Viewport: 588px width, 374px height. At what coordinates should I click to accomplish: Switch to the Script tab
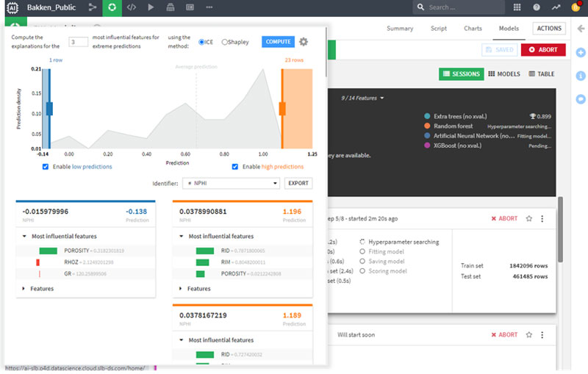[438, 29]
